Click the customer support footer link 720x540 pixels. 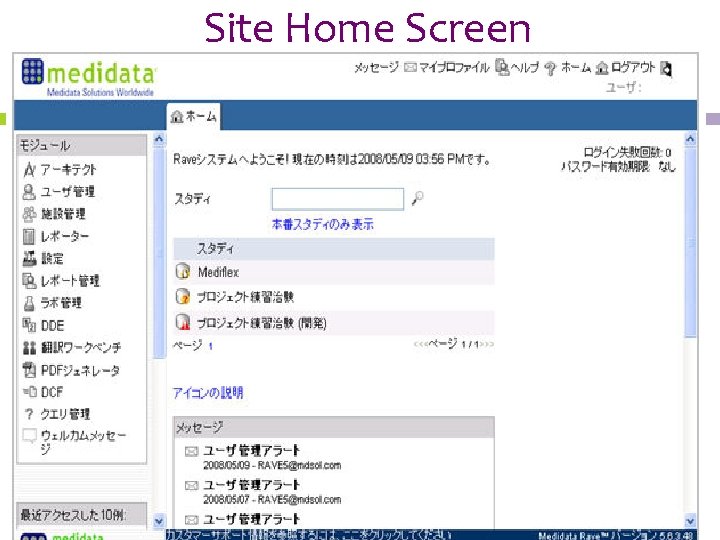pos(308,534)
